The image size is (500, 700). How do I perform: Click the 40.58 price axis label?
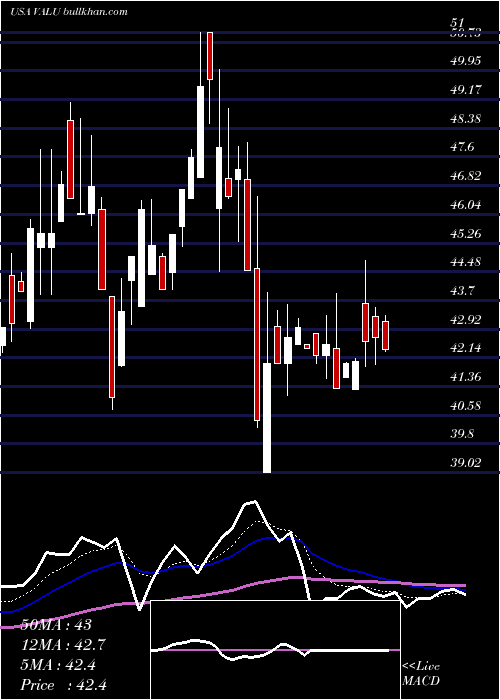[x=466, y=406]
